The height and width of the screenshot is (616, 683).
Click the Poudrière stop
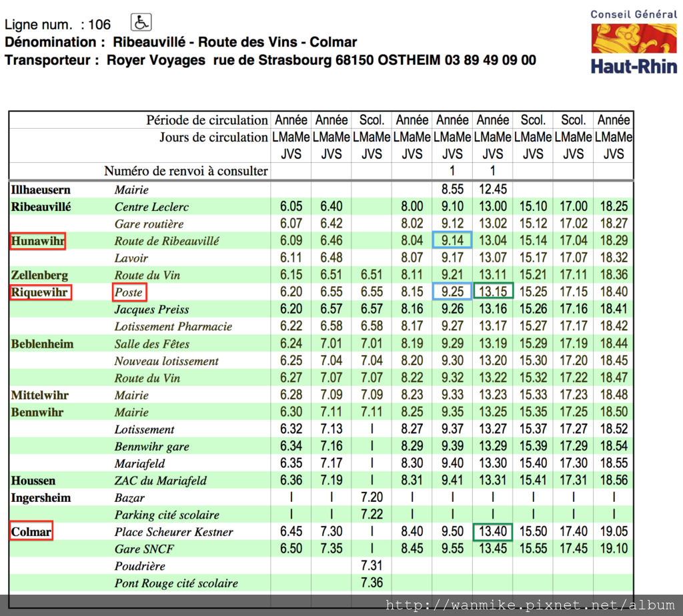click(140, 566)
